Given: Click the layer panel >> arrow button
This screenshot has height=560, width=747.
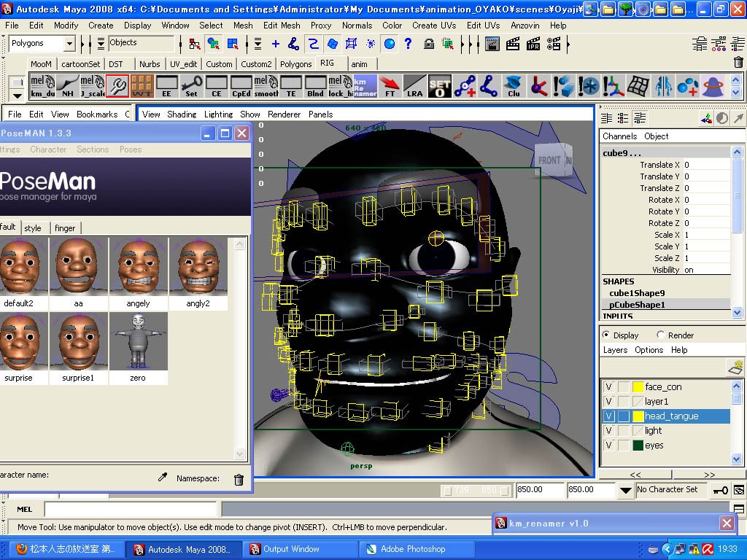Looking at the screenshot, I should pos(709,475).
